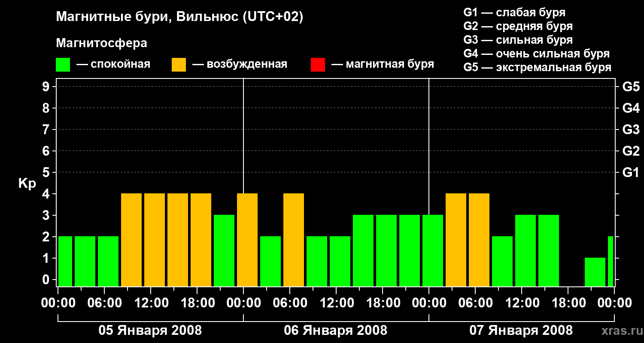
Task: Click the '06:00' time label under 07 Января
Action: [x=475, y=303]
